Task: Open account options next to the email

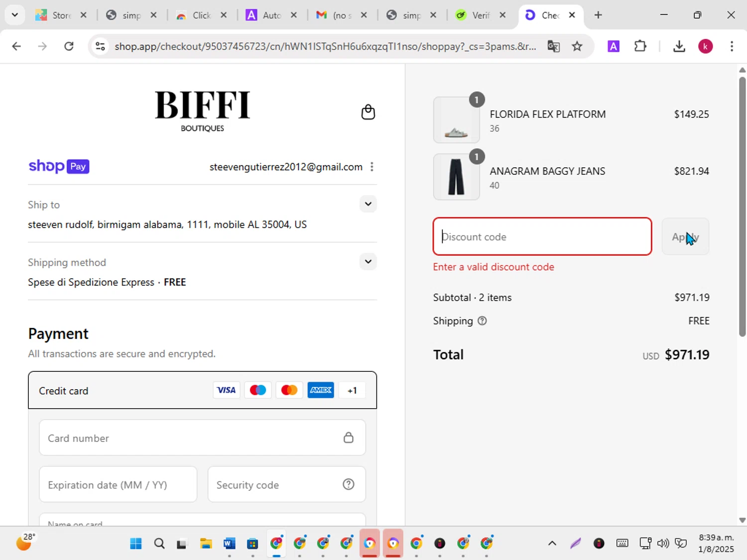Action: point(372,167)
